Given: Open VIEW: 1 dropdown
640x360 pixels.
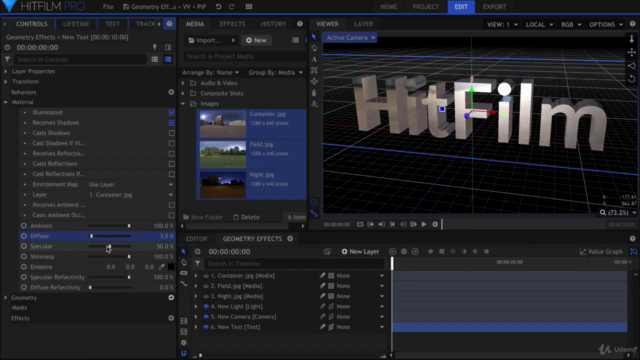Looking at the screenshot, I should pyautogui.click(x=502, y=24).
